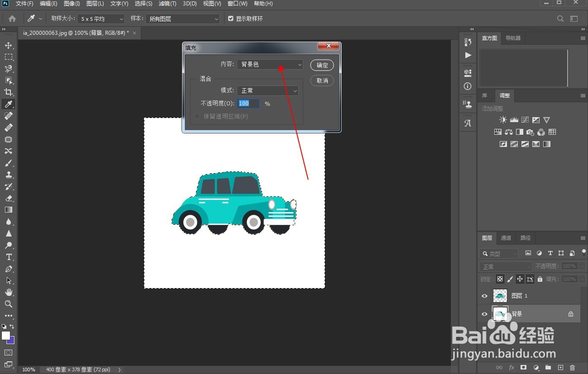Toggle 显示取样环 checkbox
This screenshot has width=588, height=374.
(x=231, y=19)
